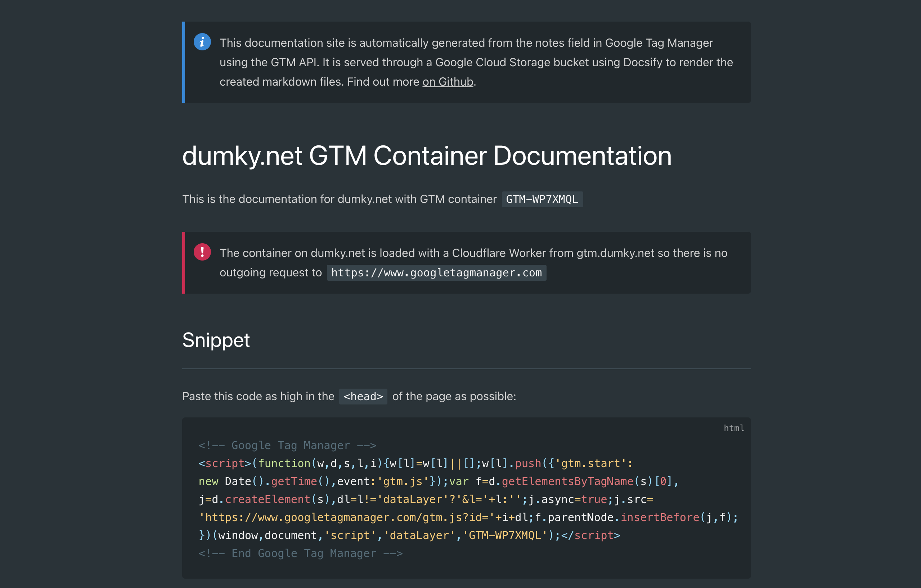Click the main GTM Container Documentation heading

click(x=426, y=156)
